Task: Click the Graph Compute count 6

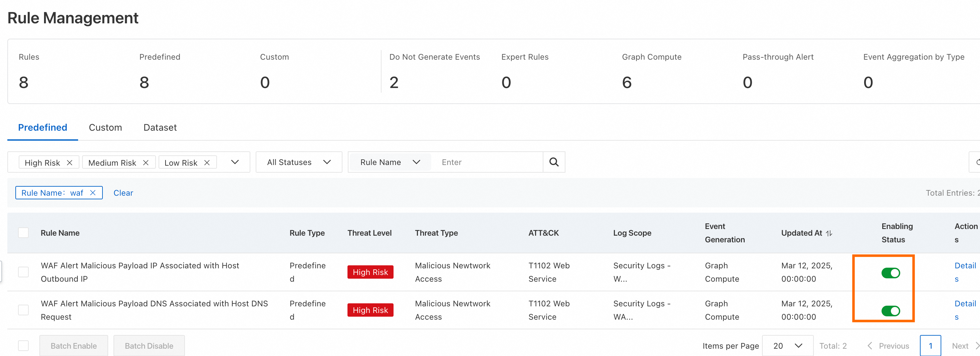Action: click(627, 82)
